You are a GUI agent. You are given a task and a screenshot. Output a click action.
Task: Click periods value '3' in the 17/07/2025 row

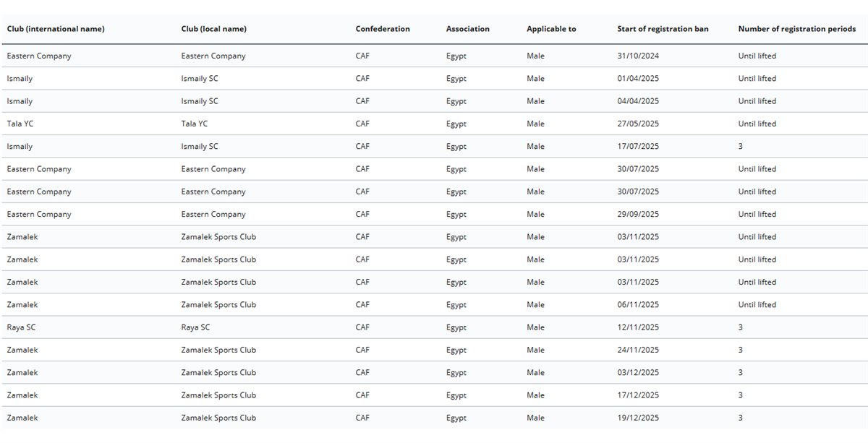point(741,146)
